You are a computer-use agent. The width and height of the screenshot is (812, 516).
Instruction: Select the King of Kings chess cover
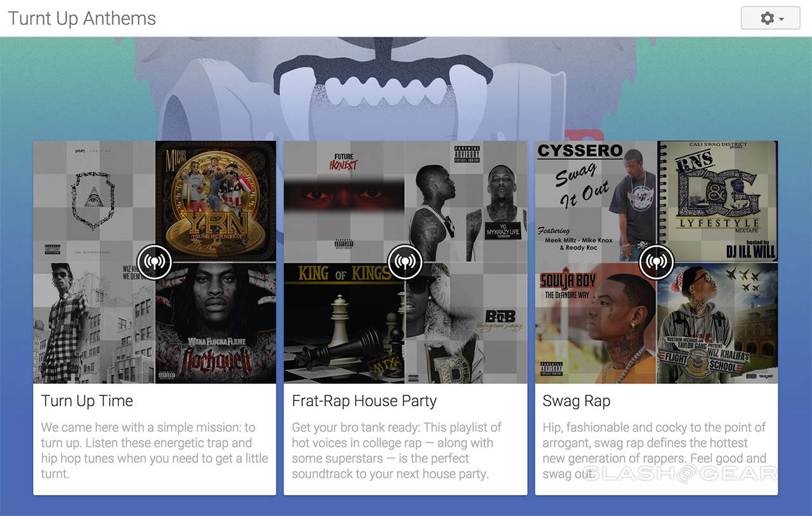point(344,322)
